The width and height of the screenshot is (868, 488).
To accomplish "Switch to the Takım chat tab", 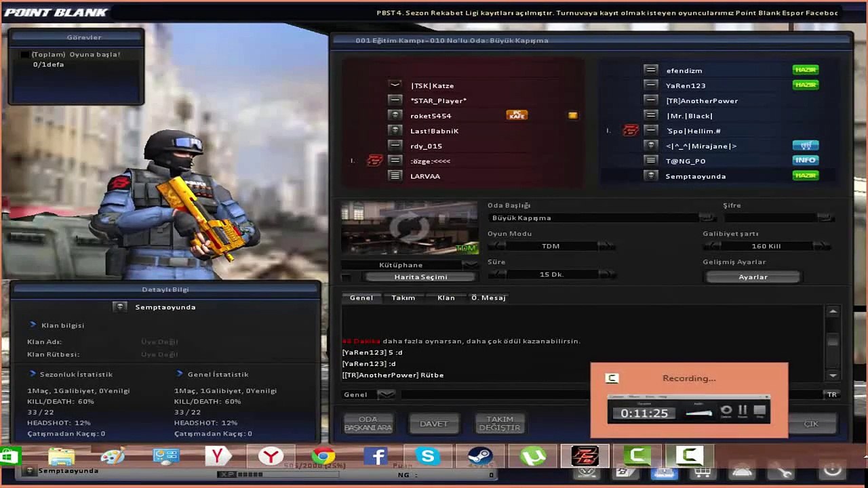I will coord(403,298).
